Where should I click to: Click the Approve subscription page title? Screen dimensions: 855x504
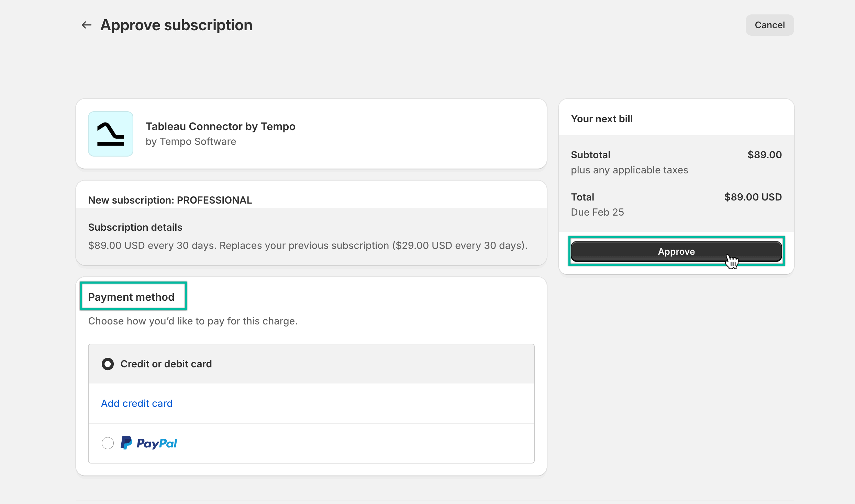tap(176, 24)
